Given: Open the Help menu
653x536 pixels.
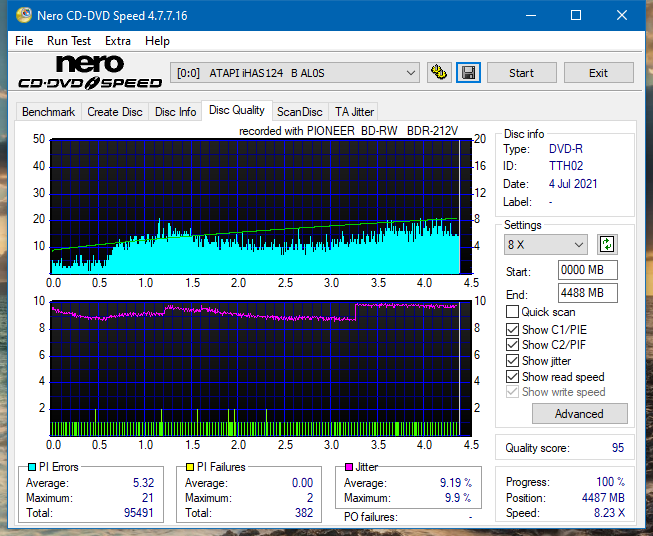Looking at the screenshot, I should click(x=157, y=41).
